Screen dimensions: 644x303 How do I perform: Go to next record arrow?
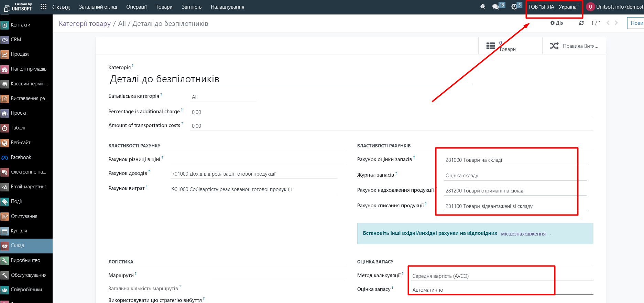point(616,23)
